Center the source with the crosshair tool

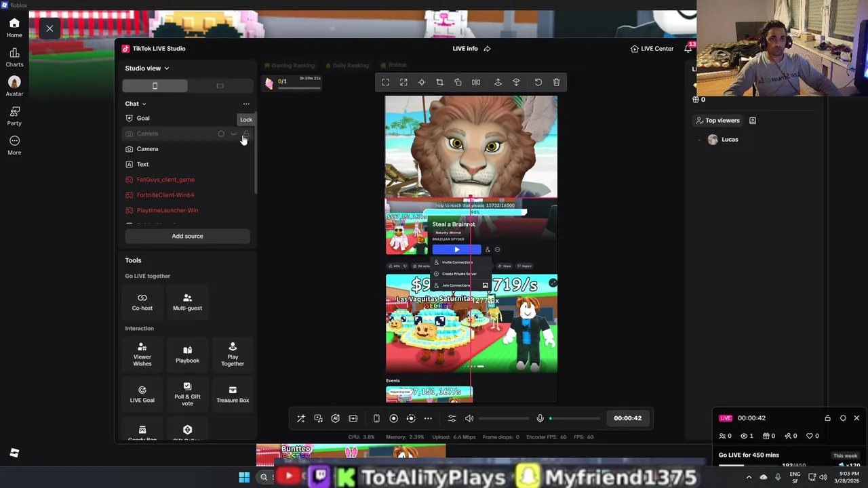(x=421, y=83)
